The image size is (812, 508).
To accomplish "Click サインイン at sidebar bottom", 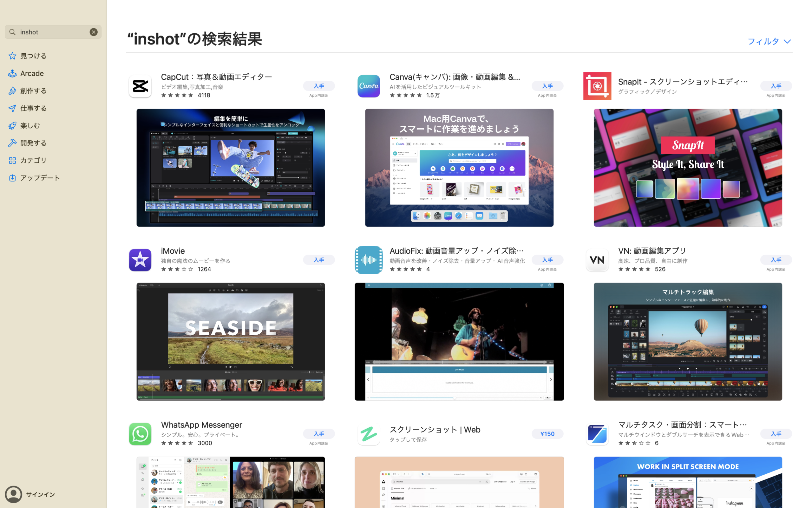I will click(41, 494).
